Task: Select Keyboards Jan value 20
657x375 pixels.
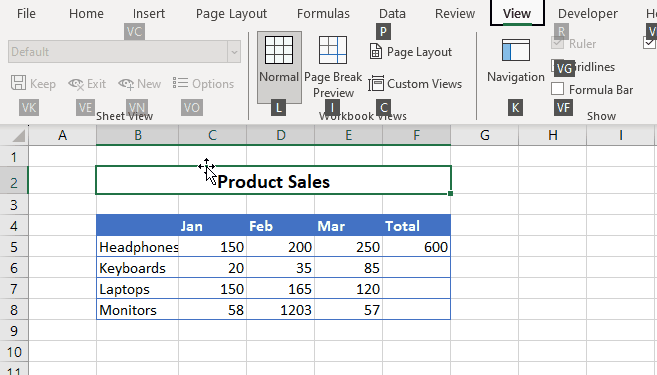Action: click(212, 268)
